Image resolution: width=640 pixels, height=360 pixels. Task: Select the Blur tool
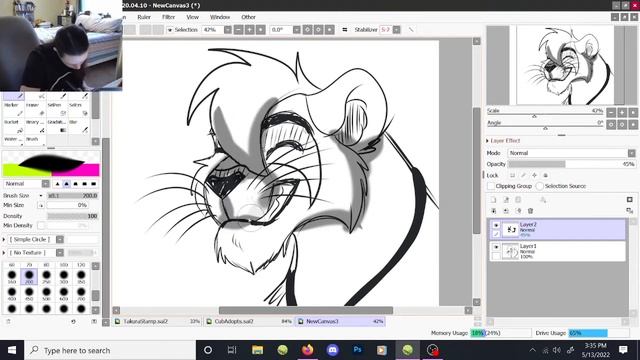click(78, 126)
